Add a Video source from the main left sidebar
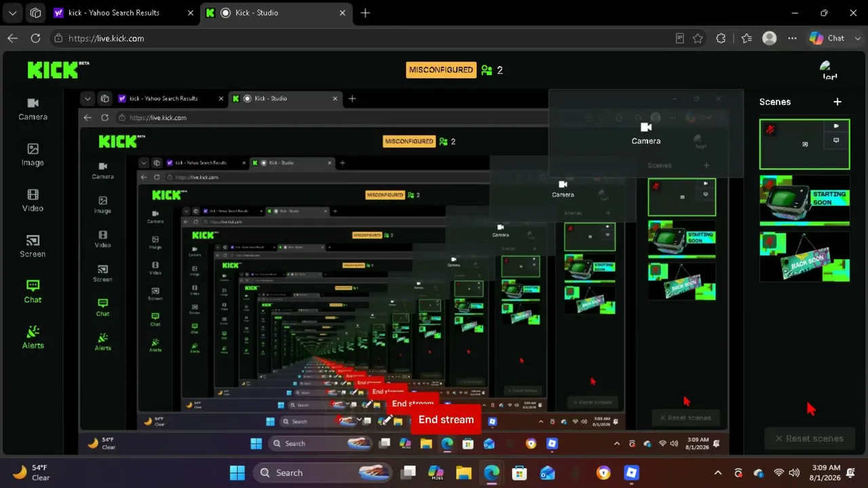The width and height of the screenshot is (868, 488). click(x=33, y=201)
